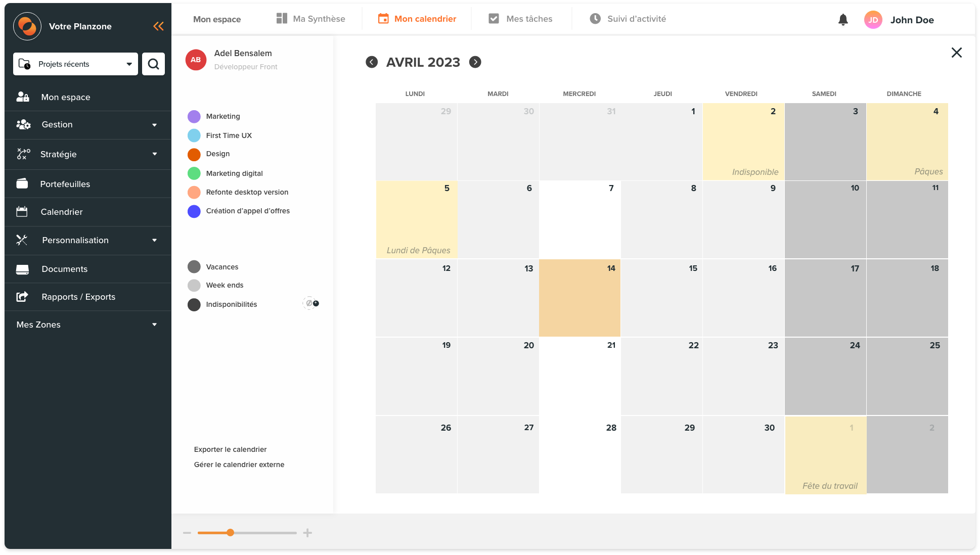Click the Mon calendrier calendar icon
This screenshot has width=980, height=555.
pyautogui.click(x=384, y=19)
